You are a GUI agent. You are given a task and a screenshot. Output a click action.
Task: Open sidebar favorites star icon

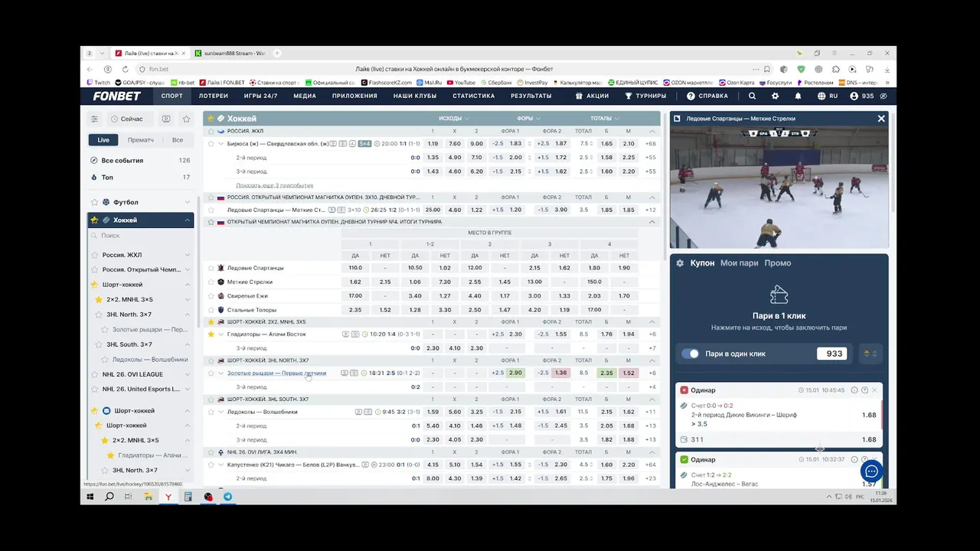tap(186, 119)
